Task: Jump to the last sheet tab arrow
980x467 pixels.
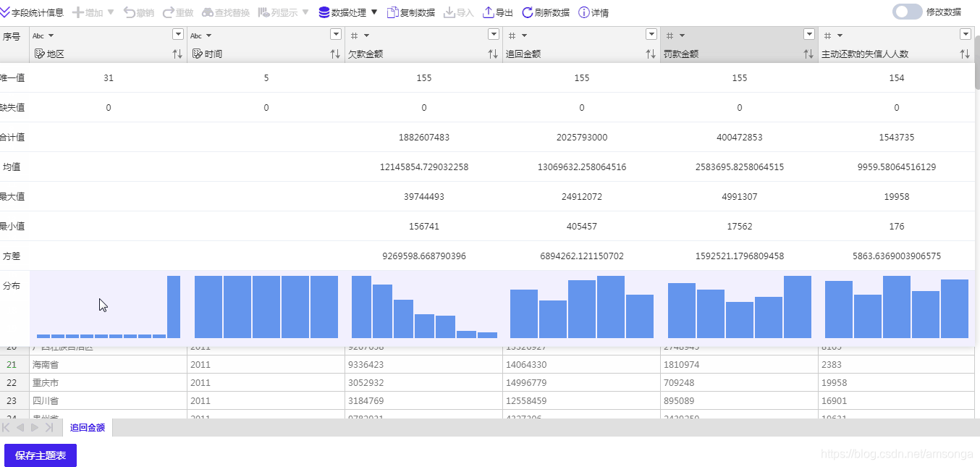Action: [48, 428]
